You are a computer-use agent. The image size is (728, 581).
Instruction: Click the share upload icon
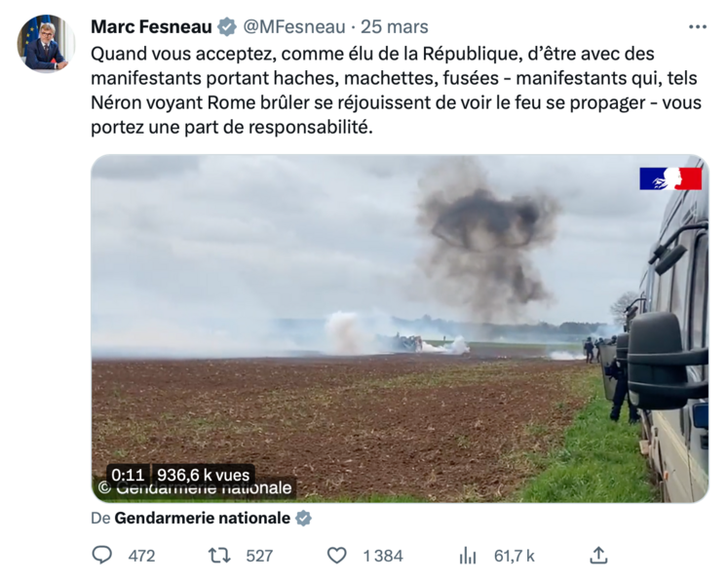click(599, 555)
